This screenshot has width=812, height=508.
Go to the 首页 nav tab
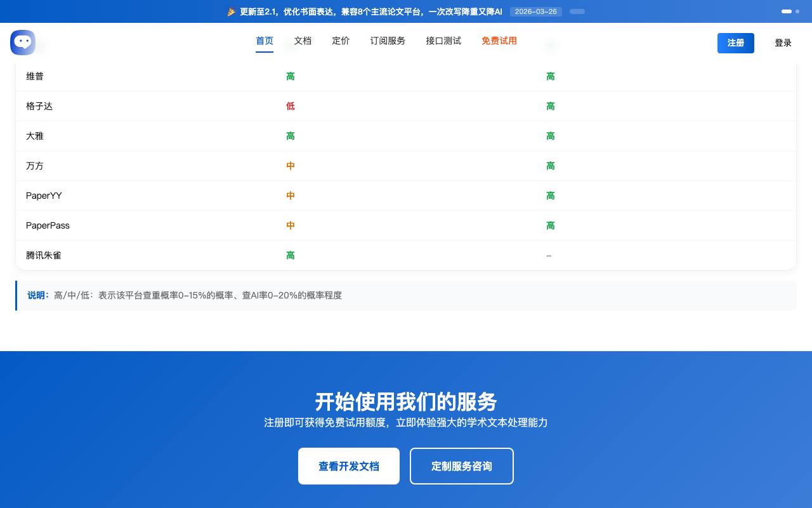point(265,41)
